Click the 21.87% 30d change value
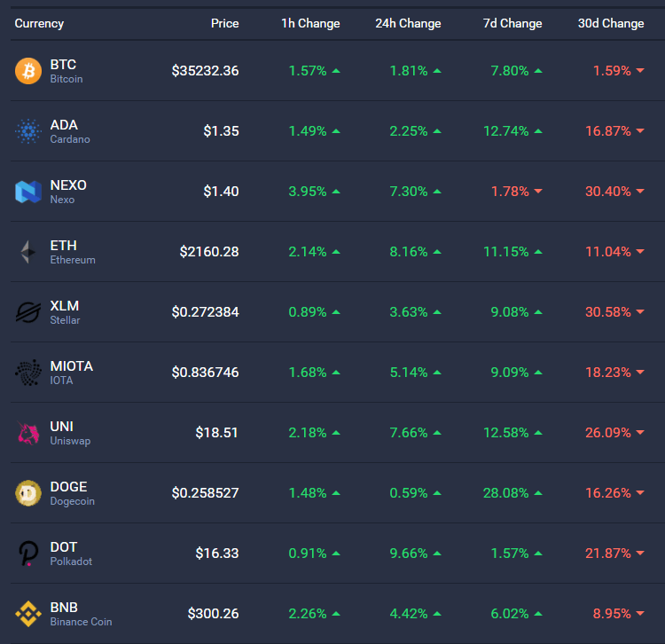665x644 pixels. pos(608,554)
